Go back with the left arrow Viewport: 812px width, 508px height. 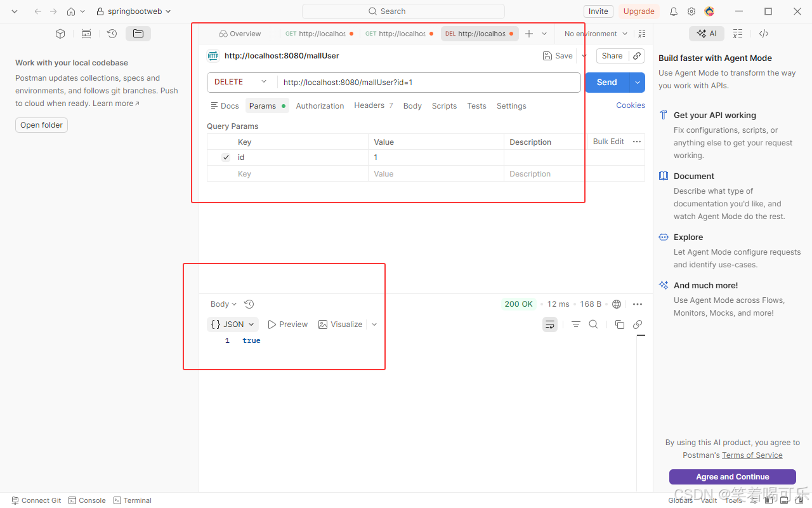[x=38, y=11]
